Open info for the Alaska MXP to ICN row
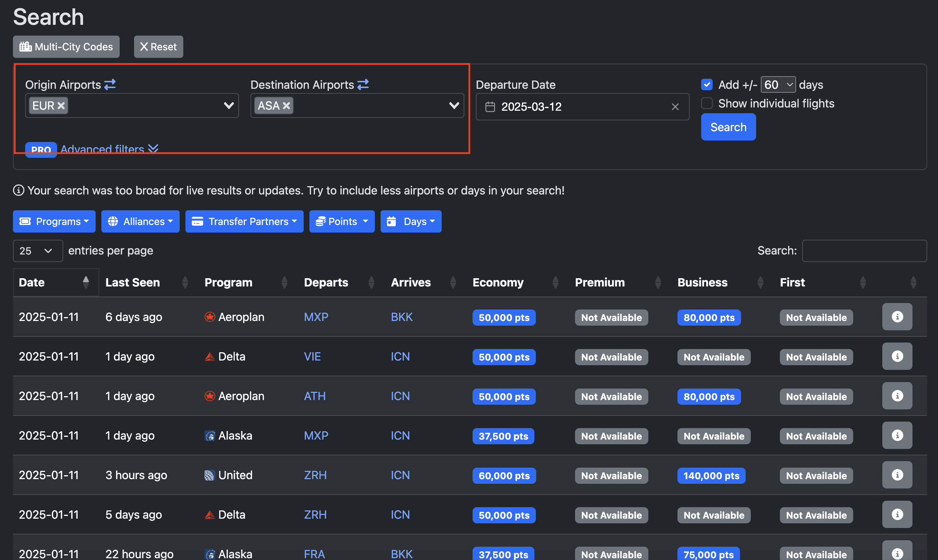This screenshot has width=938, height=560. pyautogui.click(x=897, y=436)
